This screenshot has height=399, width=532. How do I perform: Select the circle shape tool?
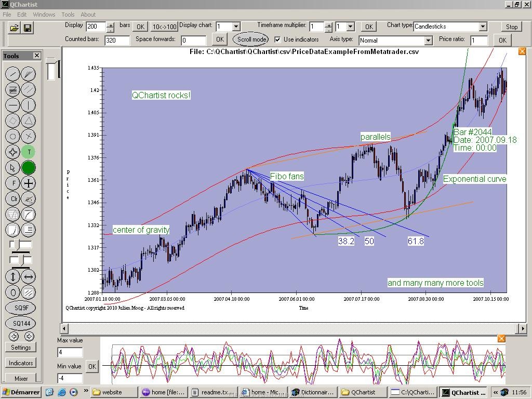tap(13, 137)
